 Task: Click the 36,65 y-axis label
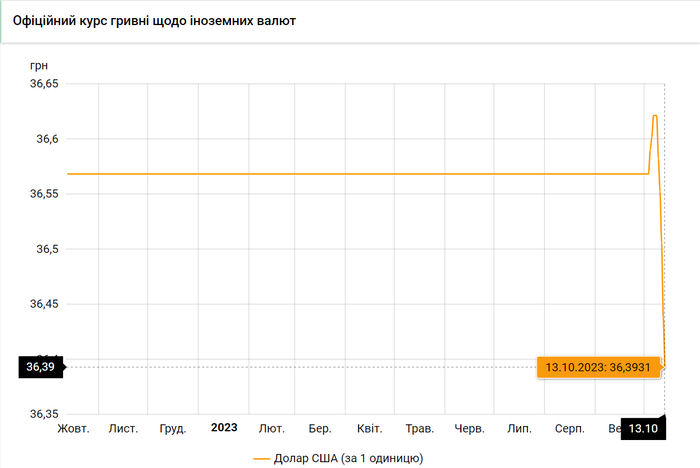[x=44, y=85]
